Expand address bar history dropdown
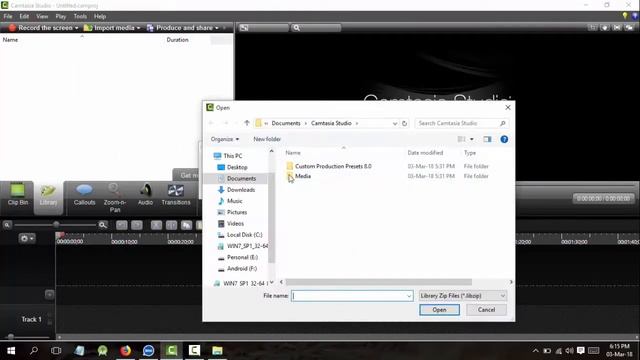 point(395,123)
